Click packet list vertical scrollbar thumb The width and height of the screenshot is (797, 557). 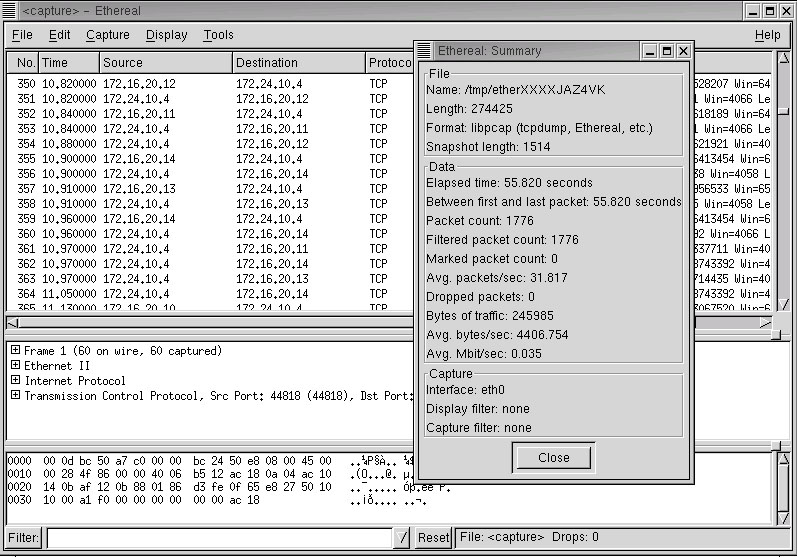click(x=784, y=111)
